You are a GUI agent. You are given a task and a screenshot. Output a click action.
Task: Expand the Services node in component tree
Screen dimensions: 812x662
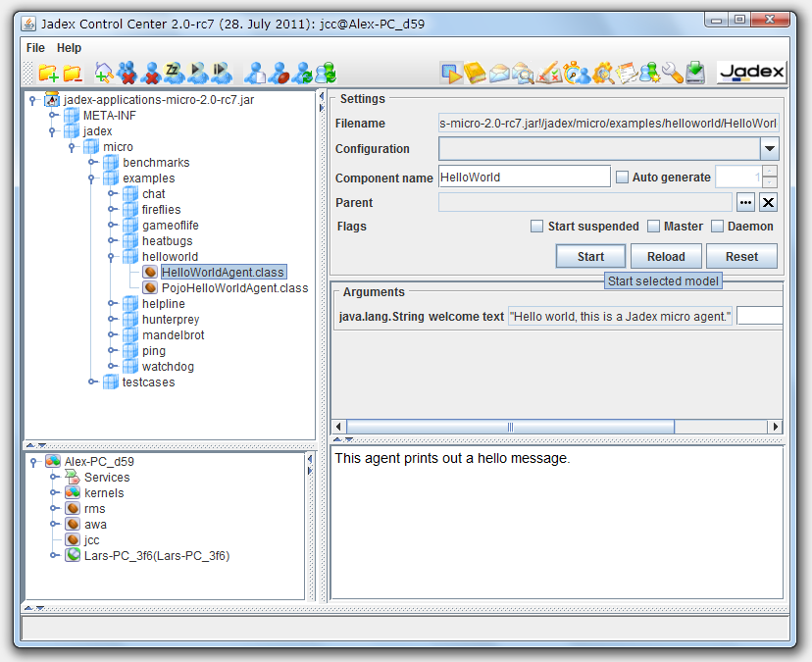pos(53,478)
